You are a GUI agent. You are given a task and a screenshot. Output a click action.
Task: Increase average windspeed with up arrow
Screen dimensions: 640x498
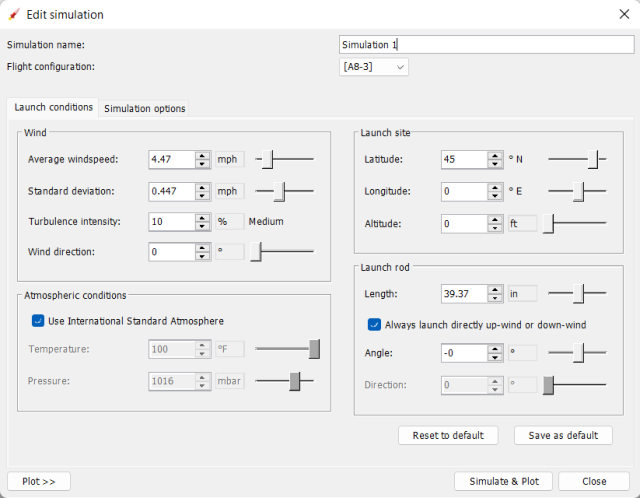(202, 155)
